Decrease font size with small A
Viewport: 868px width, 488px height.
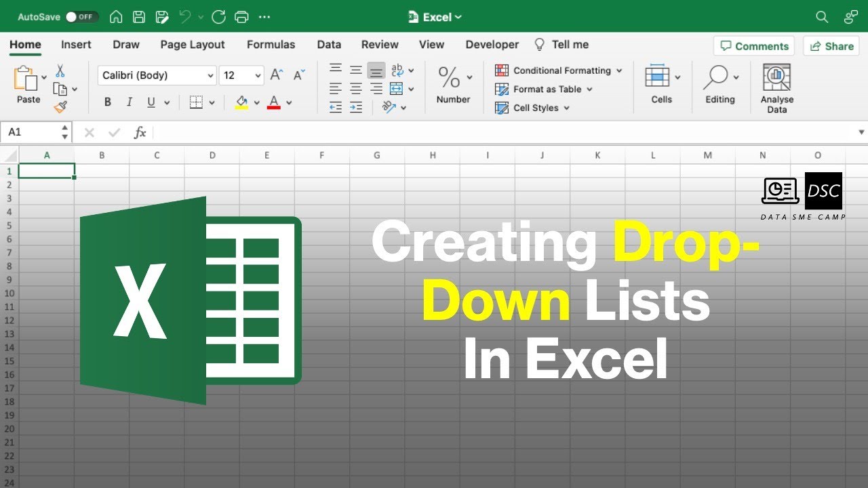299,75
